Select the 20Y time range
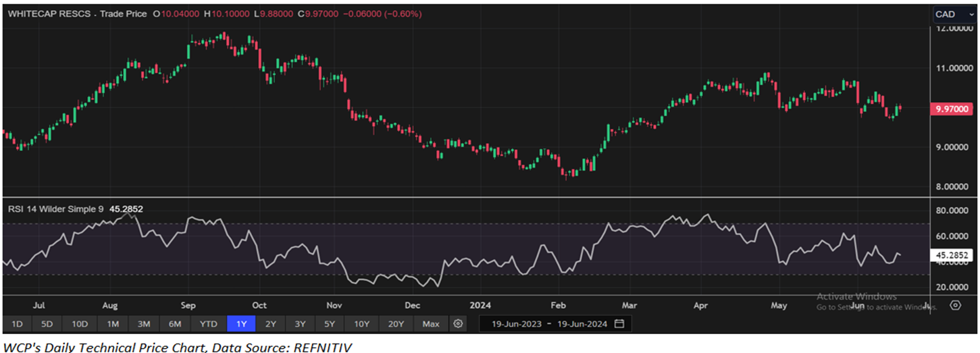Viewport: 980px width, 353px height. click(x=396, y=324)
